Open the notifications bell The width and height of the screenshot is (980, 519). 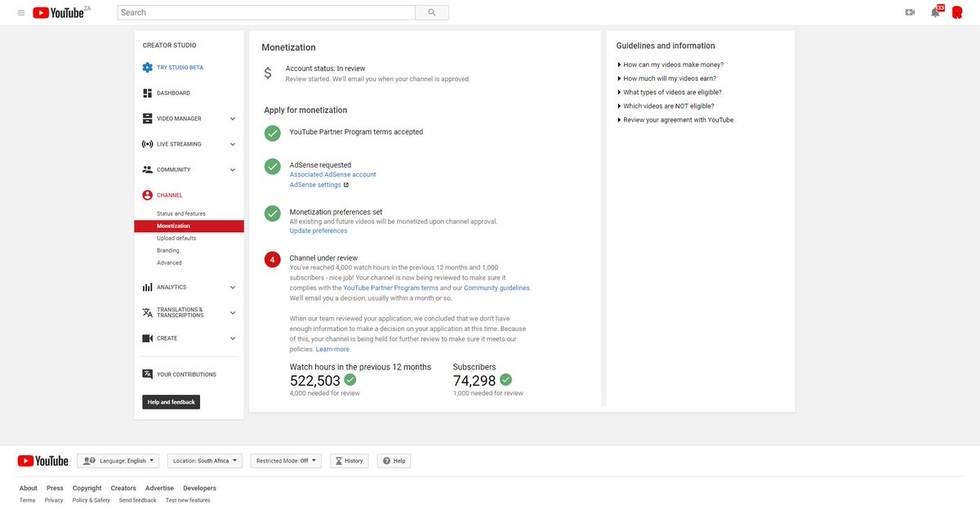click(935, 12)
